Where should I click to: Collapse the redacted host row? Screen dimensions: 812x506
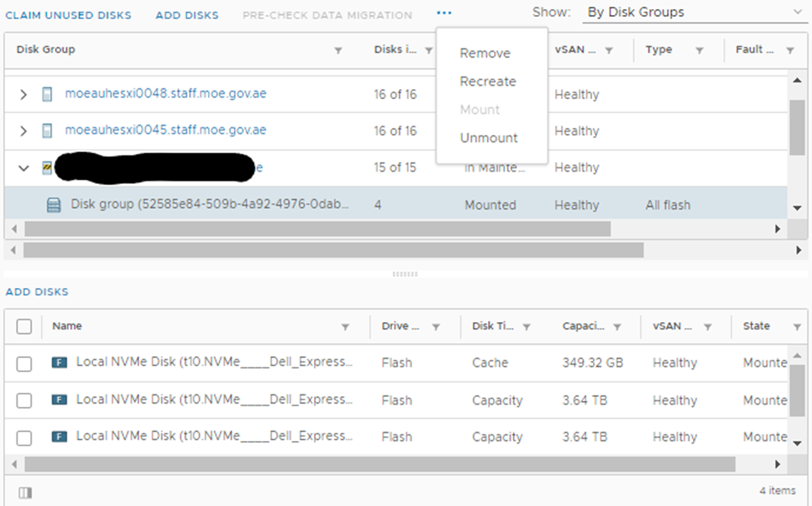23,168
